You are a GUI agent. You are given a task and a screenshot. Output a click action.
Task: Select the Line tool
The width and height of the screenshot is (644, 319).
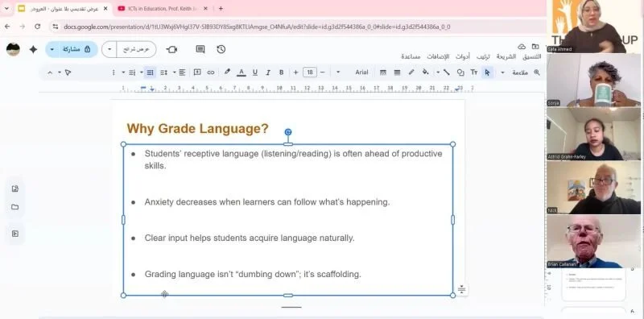(447, 72)
